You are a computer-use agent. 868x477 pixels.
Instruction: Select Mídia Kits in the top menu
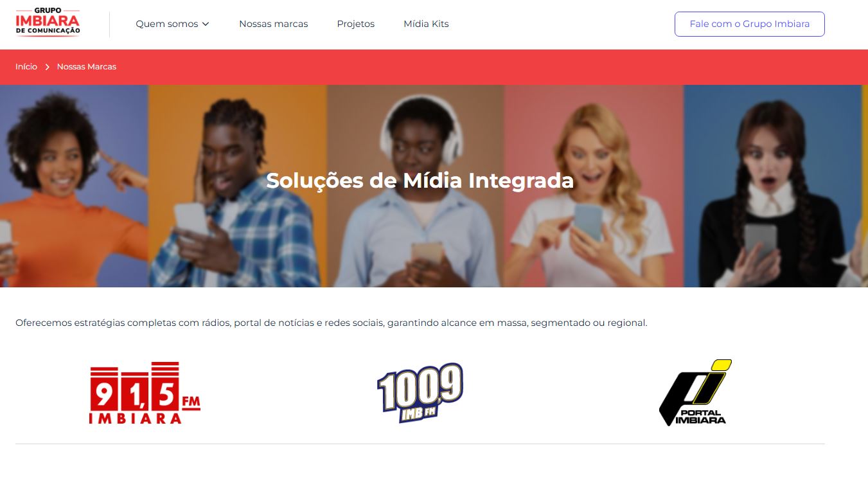pos(426,24)
